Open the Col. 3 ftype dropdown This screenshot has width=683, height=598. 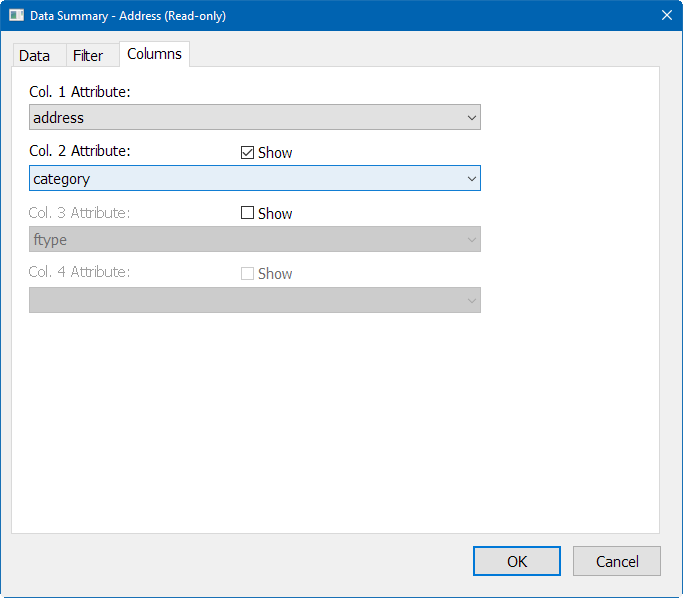coord(255,240)
